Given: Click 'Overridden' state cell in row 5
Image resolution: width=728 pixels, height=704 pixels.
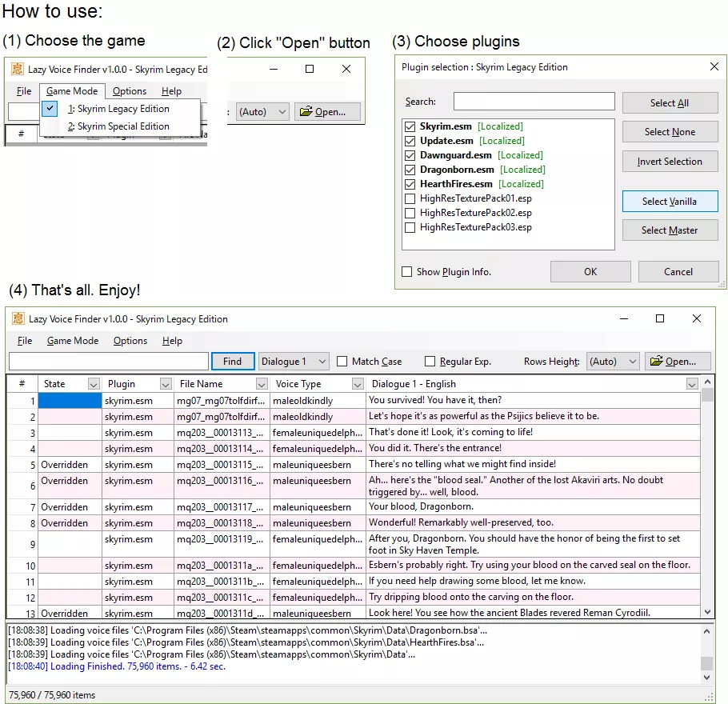Looking at the screenshot, I should [x=70, y=465].
